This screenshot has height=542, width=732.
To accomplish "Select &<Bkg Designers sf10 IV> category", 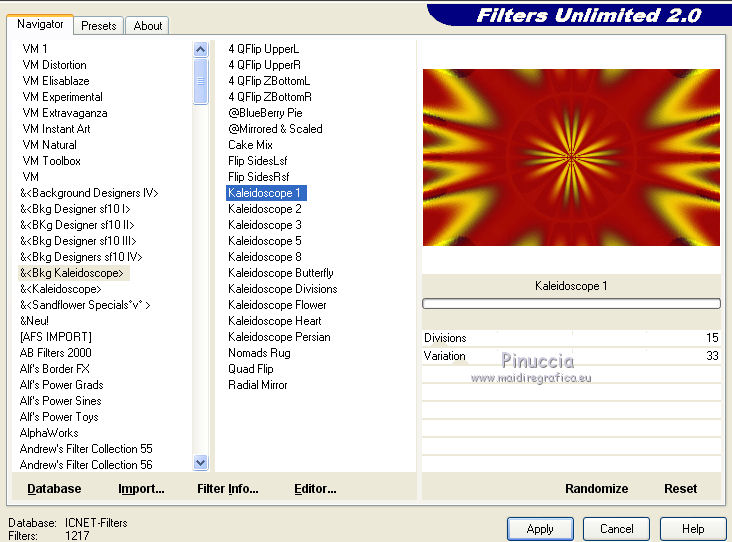I will point(81,257).
